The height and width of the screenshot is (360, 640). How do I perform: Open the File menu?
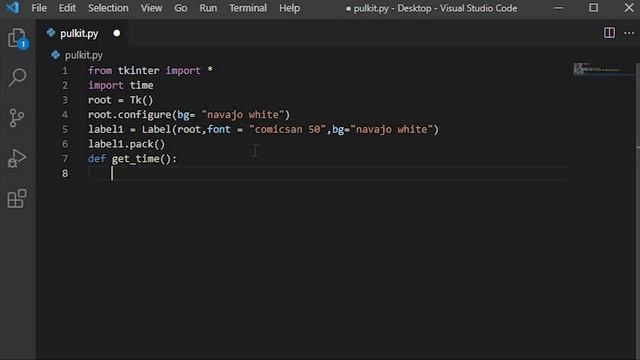point(39,8)
